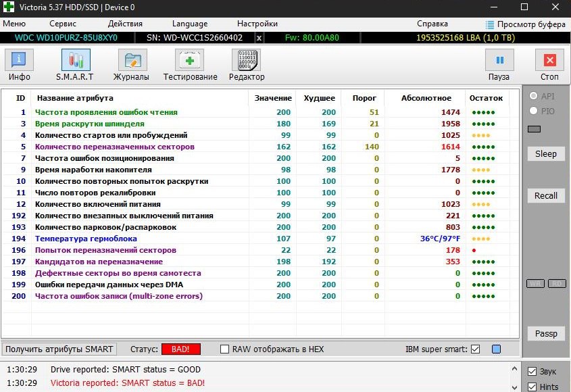Open the Меню menu
This screenshot has width=571, height=392.
pyautogui.click(x=14, y=24)
